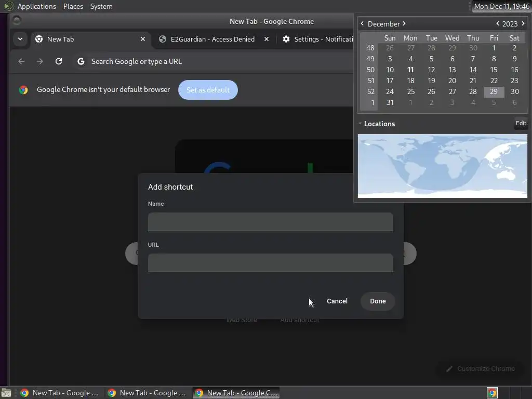532x399 pixels.
Task: Go to next month in calendar
Action: pyautogui.click(x=404, y=23)
